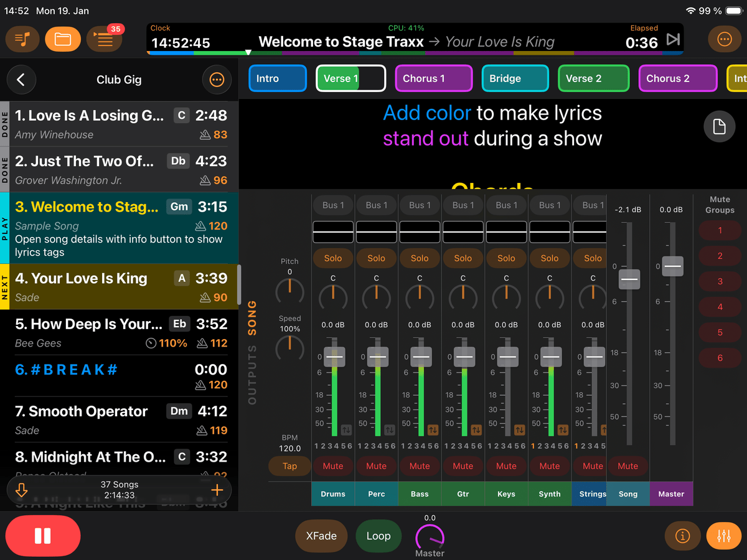Export lyrics with the document icon
The height and width of the screenshot is (560, 747).
pyautogui.click(x=720, y=126)
